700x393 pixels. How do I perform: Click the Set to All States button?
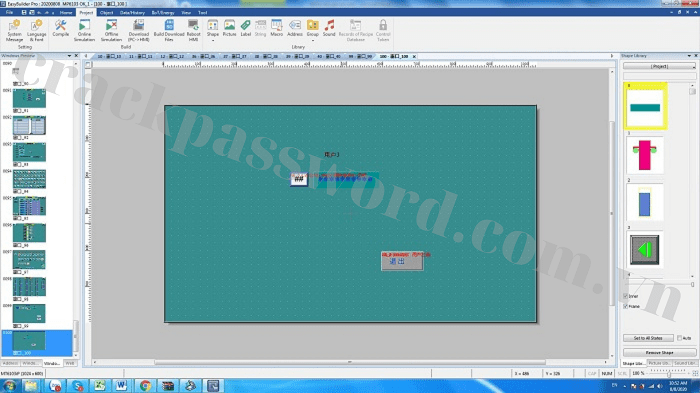click(x=648, y=338)
